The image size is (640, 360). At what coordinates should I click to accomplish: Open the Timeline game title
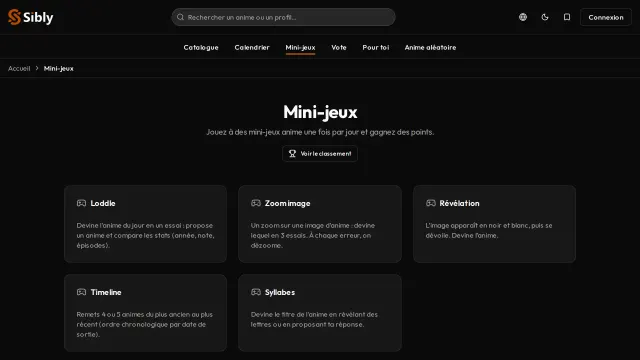106,292
